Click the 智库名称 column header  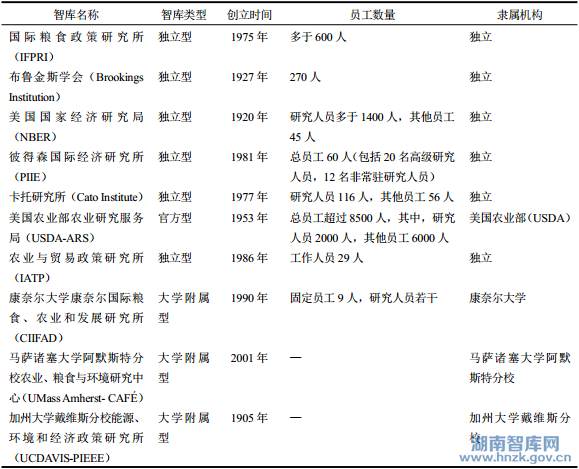tap(76, 15)
